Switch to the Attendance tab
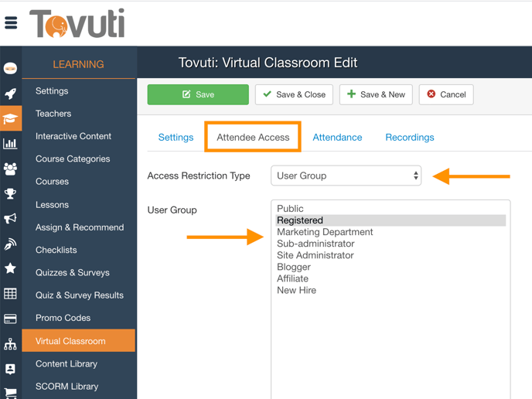 point(337,138)
